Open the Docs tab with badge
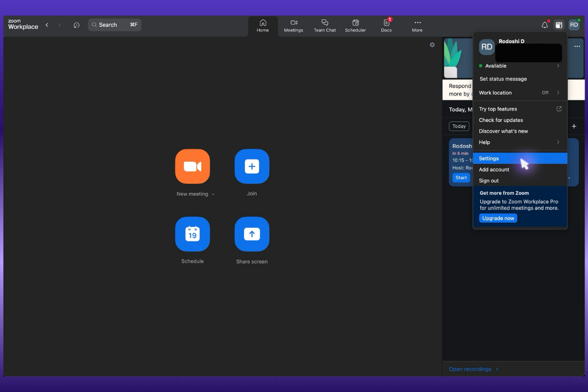Viewport: 588px width, 392px height. 387,26
